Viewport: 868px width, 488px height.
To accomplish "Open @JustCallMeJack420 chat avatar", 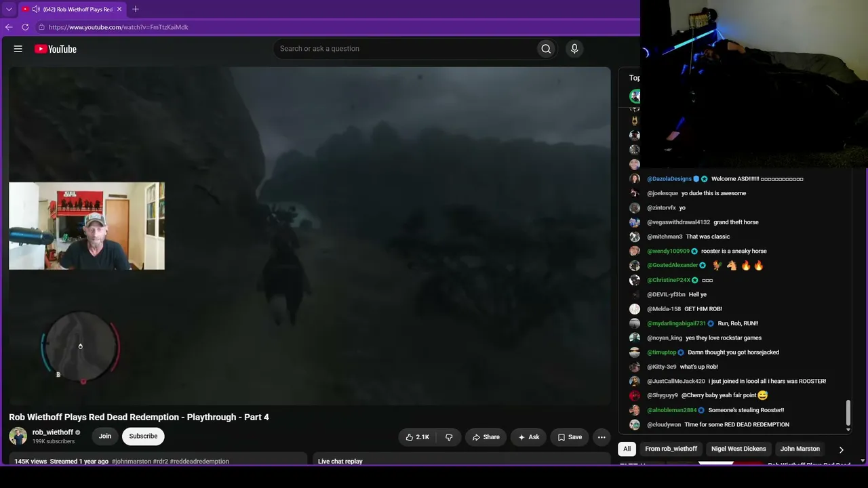I will (635, 382).
